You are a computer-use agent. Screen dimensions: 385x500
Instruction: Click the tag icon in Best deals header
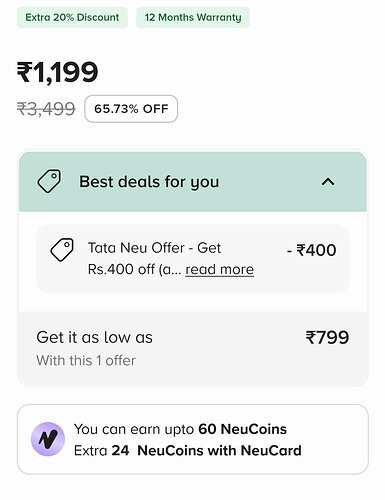49,181
